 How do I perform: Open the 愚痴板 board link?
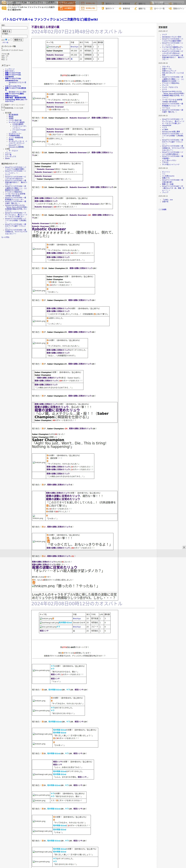click(x=11, y=139)
